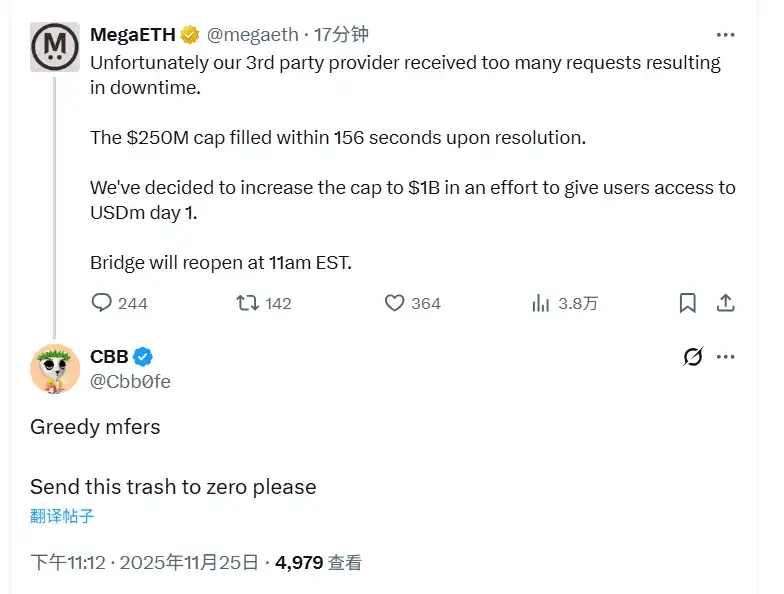Click the 翻译帖子 translate post link
Viewport: 784px width, 594px height.
(62, 516)
